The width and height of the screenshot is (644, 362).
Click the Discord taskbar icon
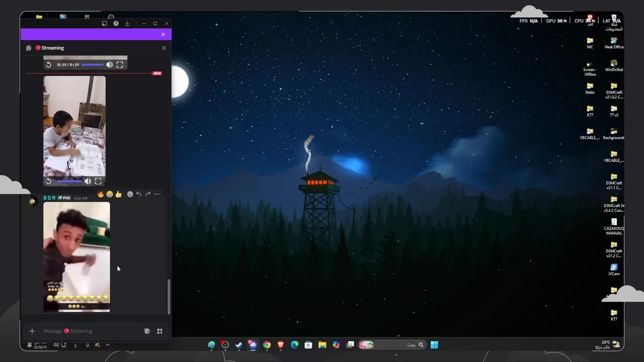(x=253, y=345)
